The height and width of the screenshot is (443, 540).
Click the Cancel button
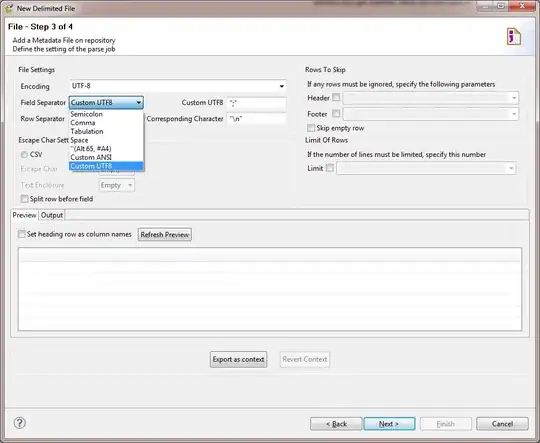coord(502,424)
